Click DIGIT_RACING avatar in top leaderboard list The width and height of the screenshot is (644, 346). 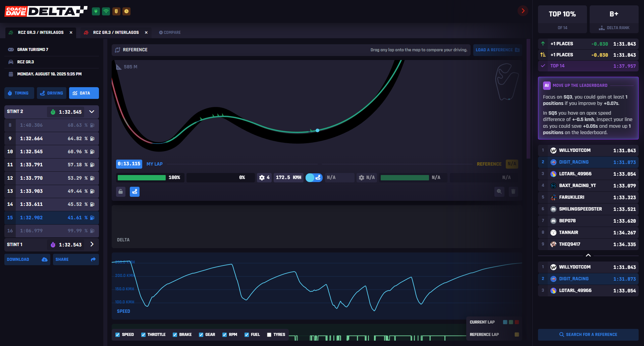[x=553, y=162]
